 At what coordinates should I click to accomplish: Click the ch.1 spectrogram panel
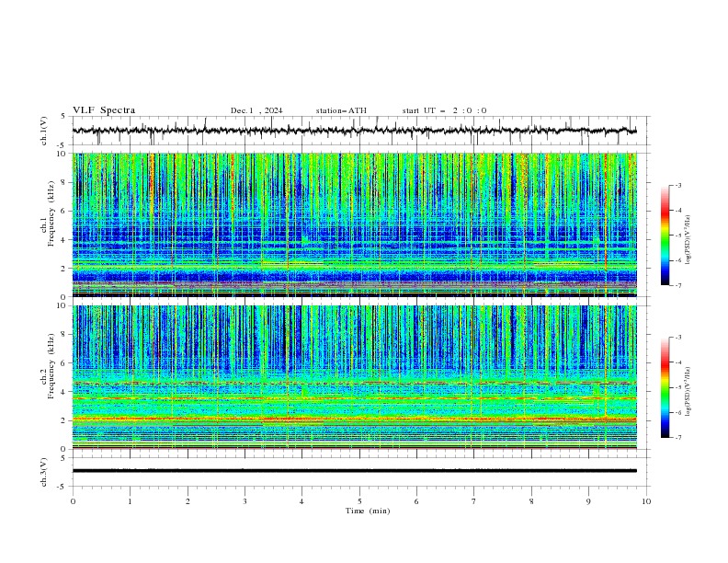354,224
